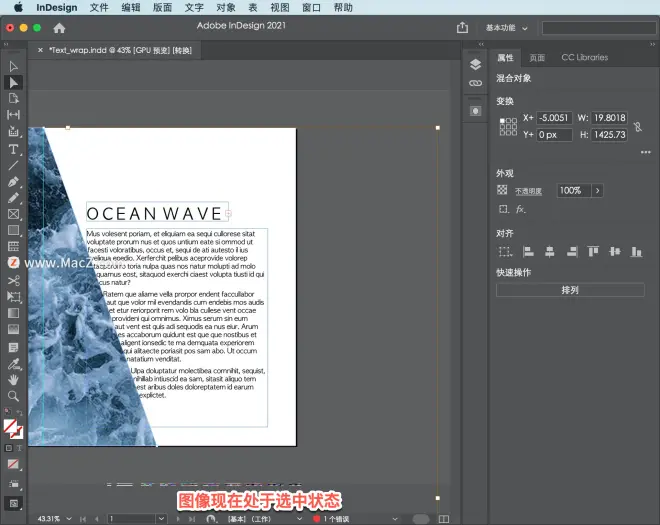The height and width of the screenshot is (525, 660).
Task: Swap fill and stroke arrows
Action: (x=19, y=413)
